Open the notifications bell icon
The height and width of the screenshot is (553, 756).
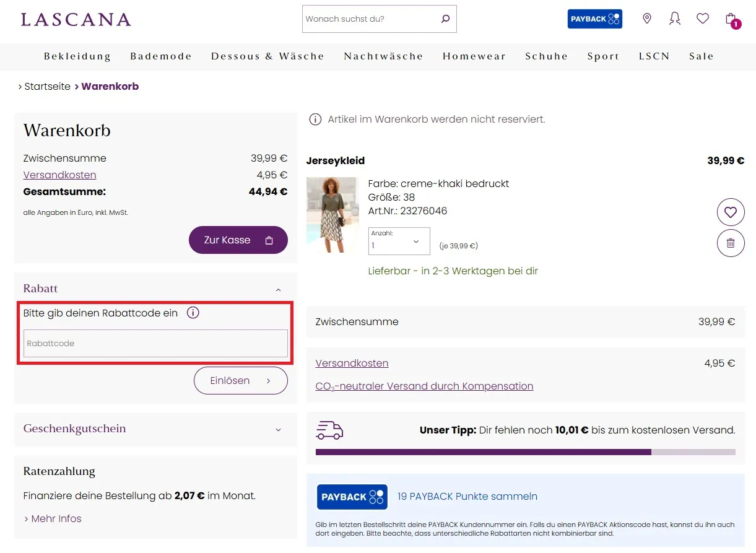coord(674,19)
